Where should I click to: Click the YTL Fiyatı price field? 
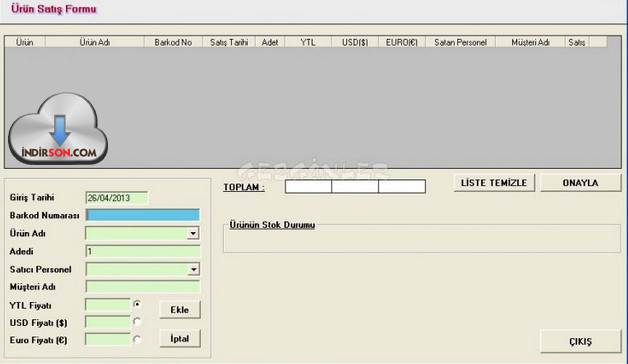(108, 305)
